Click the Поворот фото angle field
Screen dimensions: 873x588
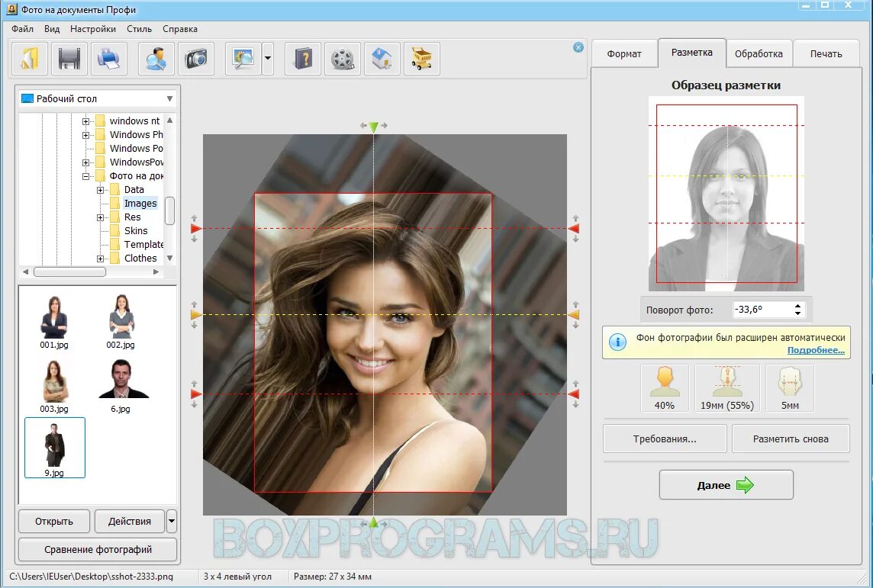pos(763,310)
